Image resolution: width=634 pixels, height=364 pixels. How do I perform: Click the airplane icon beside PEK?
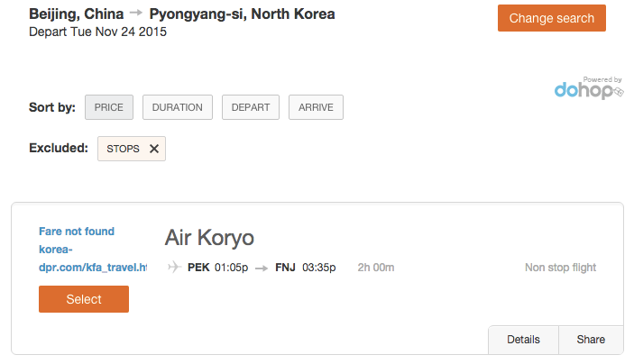[174, 267]
